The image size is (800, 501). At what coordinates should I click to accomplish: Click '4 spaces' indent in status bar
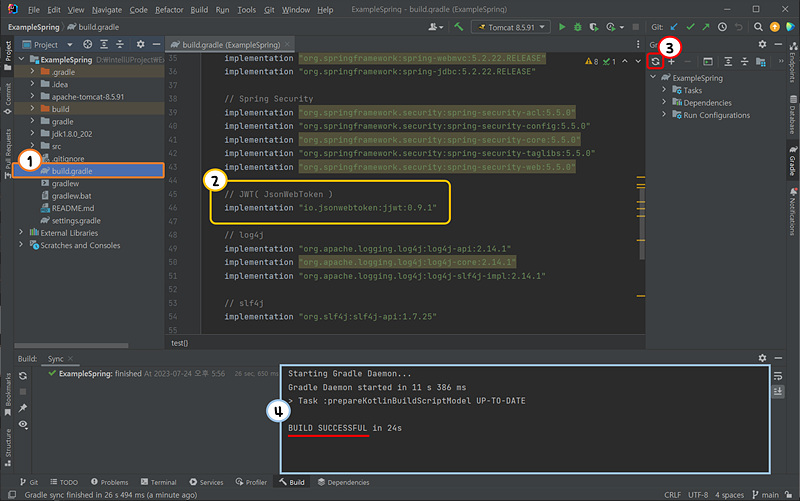coord(729,495)
